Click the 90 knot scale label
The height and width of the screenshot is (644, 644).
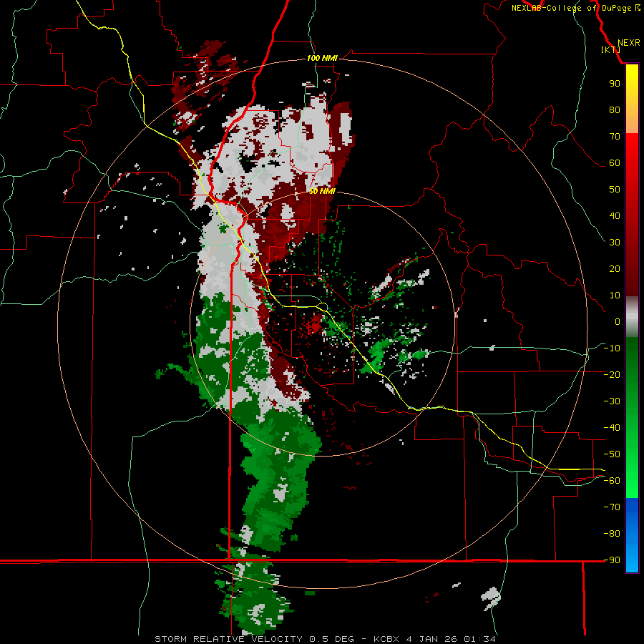click(x=615, y=84)
